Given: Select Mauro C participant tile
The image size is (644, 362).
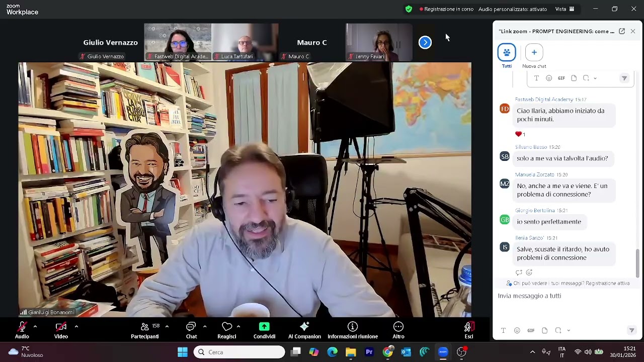Looking at the screenshot, I should 312,43.
